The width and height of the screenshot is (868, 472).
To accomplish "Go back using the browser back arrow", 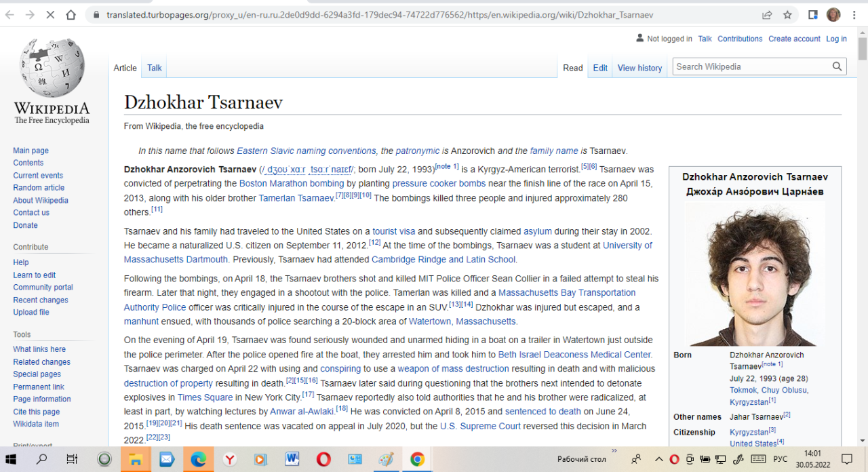I will [x=11, y=15].
